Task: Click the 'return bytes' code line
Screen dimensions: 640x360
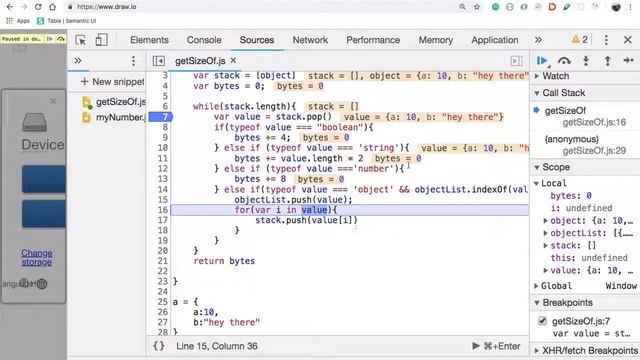Action: coord(224,261)
